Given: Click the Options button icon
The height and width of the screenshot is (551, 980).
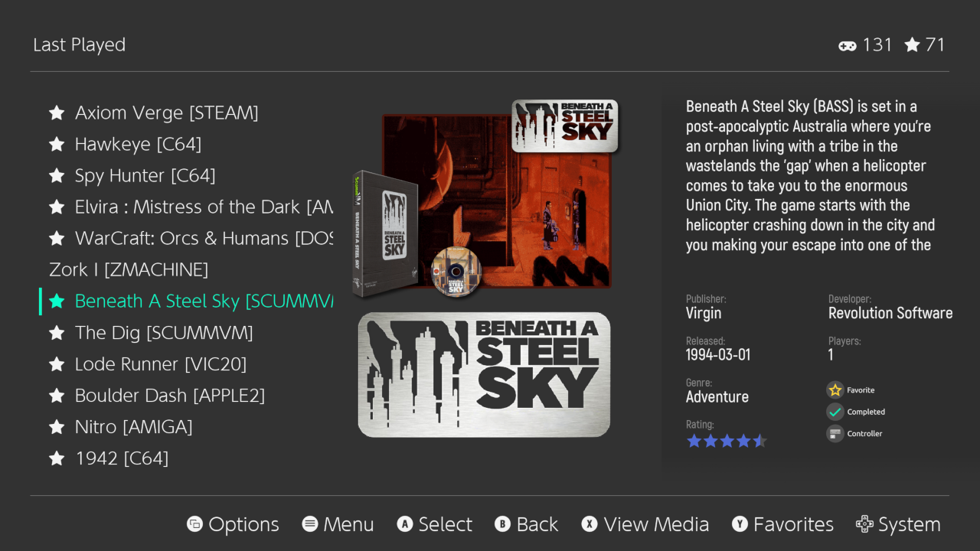Looking at the screenshot, I should (x=195, y=524).
